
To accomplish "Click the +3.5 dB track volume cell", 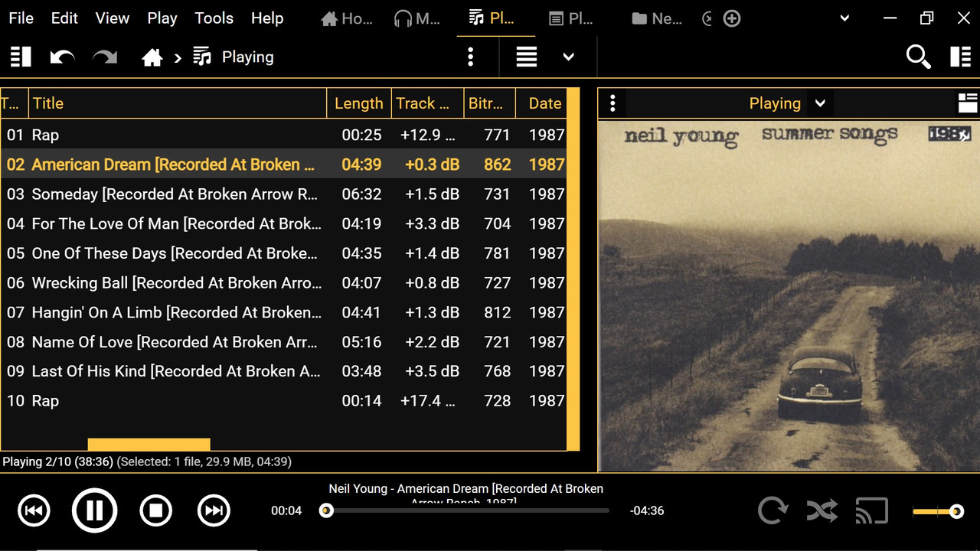I will pyautogui.click(x=432, y=371).
